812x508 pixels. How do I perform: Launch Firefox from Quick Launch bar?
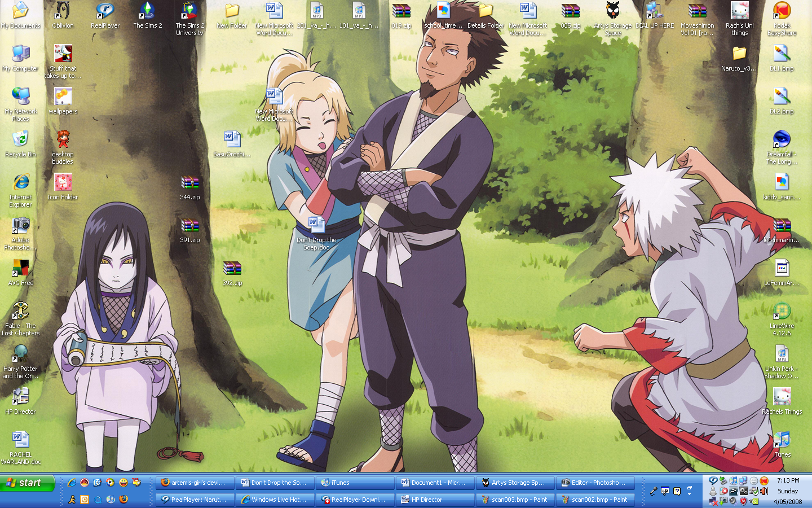tap(123, 500)
